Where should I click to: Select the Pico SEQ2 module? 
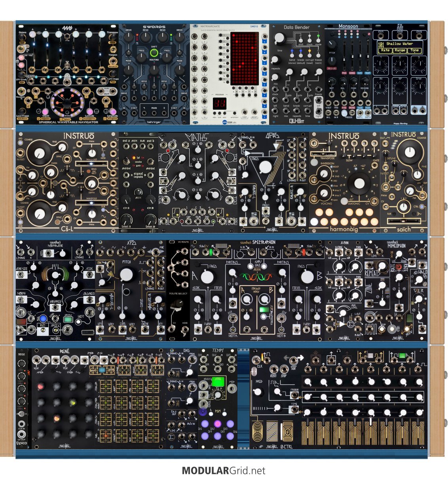(21, 399)
